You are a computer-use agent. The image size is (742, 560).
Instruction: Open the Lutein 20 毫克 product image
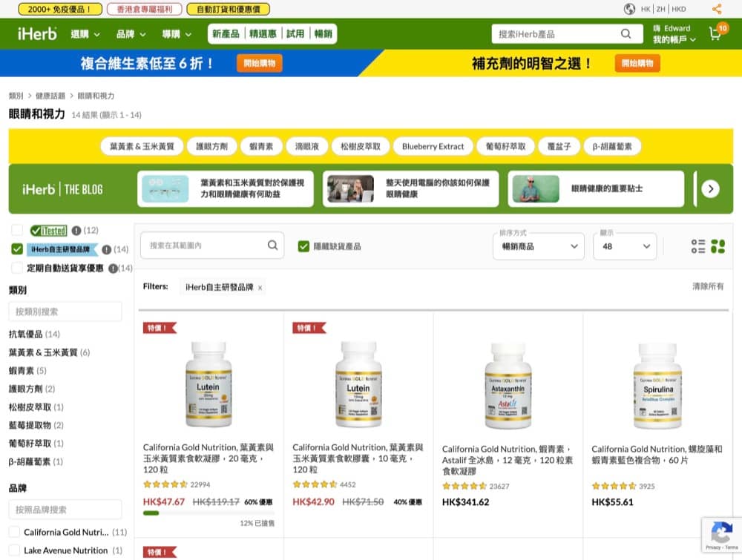[209, 384]
